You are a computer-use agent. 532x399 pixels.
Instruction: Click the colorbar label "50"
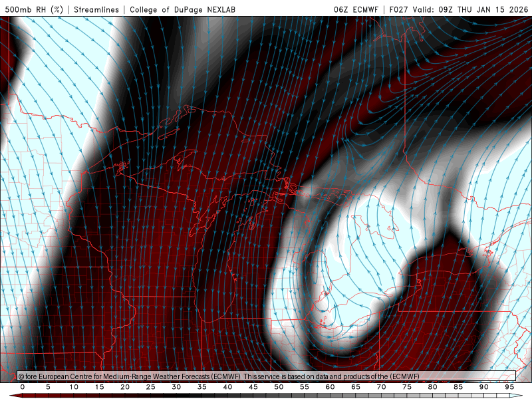point(279,387)
